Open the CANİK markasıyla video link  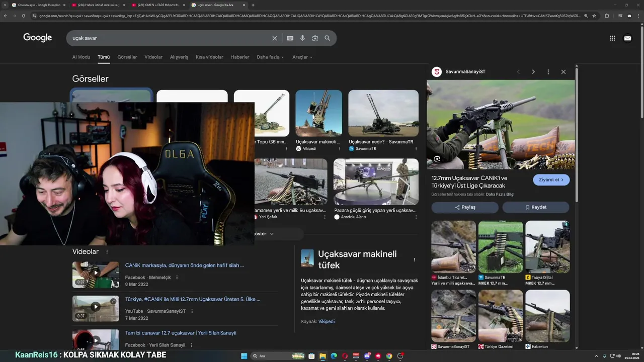click(185, 265)
